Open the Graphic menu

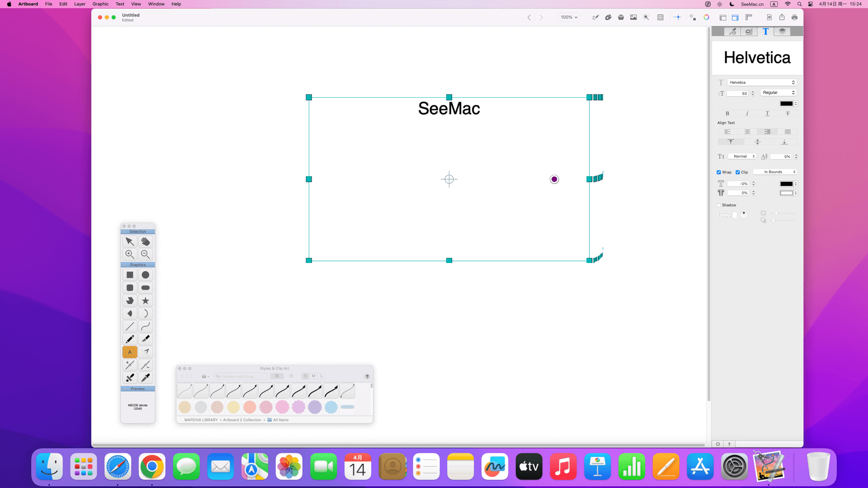[x=100, y=4]
